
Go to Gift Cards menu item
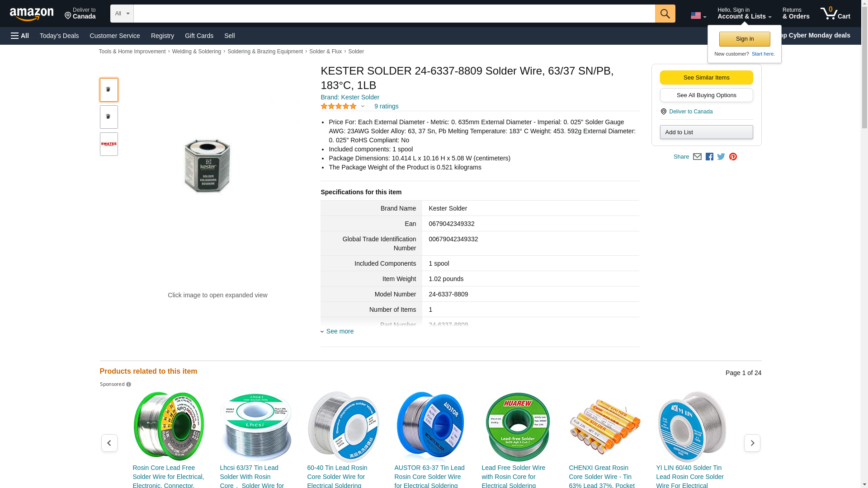tap(199, 36)
